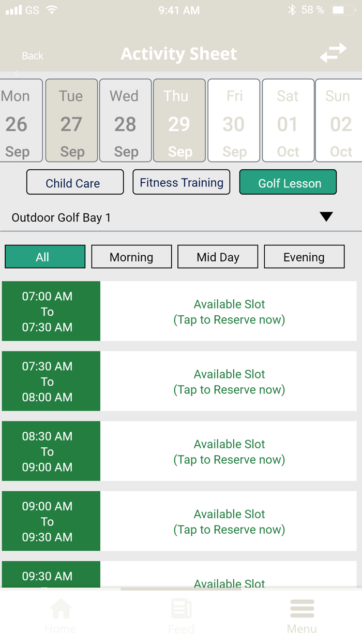Tap the Wi-Fi icon in the status bar
Screen dimensions: 362x644
pyautogui.click(x=51, y=9)
